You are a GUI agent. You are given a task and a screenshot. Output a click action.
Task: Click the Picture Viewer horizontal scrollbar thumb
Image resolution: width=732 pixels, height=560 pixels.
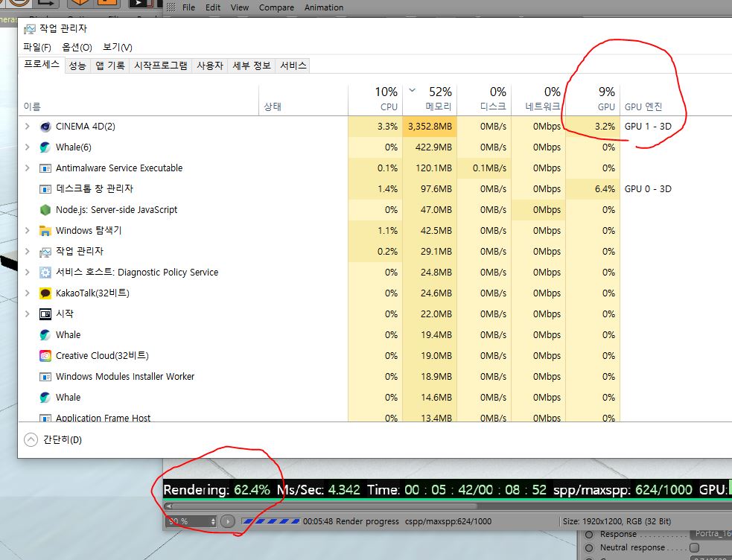coord(325,506)
